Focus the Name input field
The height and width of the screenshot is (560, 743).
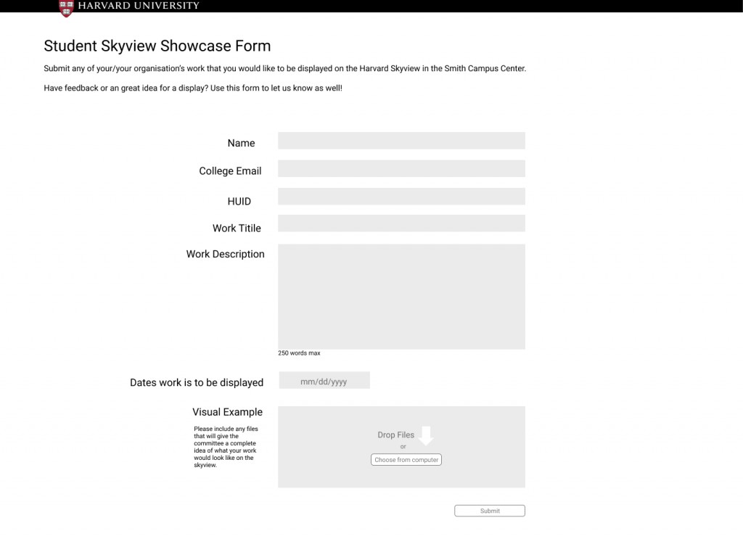tap(401, 141)
